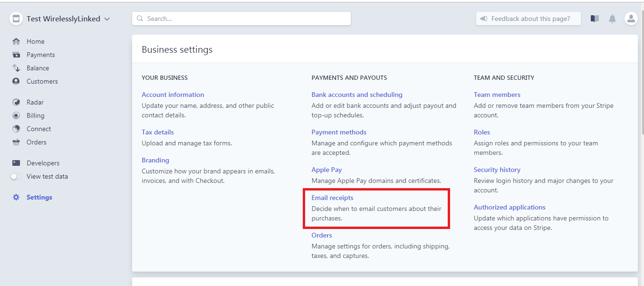The height and width of the screenshot is (286, 644).
Task: Click the Bank accounts and scheduling link
Action: pyautogui.click(x=356, y=95)
